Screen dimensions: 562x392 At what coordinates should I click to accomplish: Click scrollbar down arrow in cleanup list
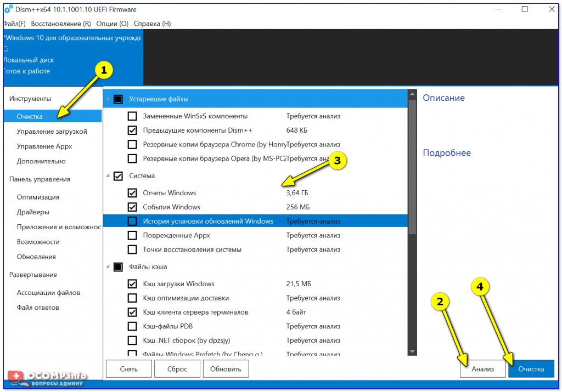tap(412, 351)
